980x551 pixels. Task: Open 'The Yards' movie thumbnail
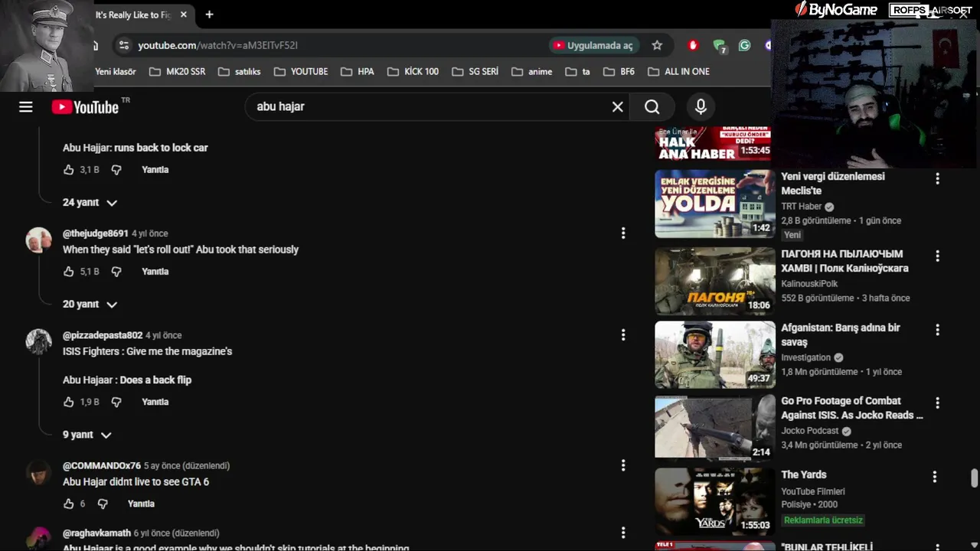714,501
